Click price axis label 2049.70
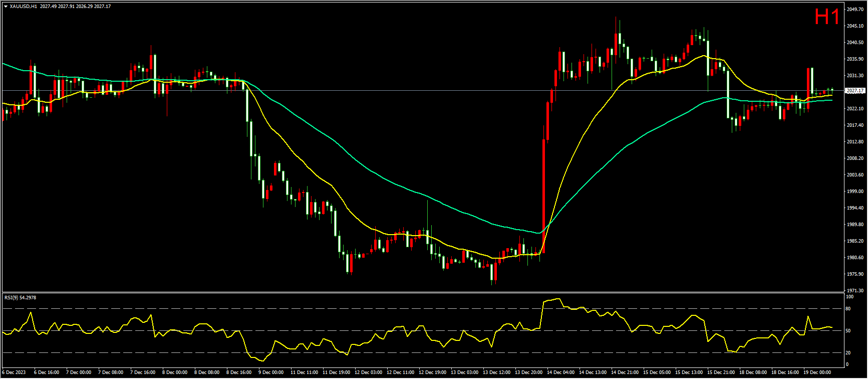This screenshot has height=379, width=868. [855, 10]
